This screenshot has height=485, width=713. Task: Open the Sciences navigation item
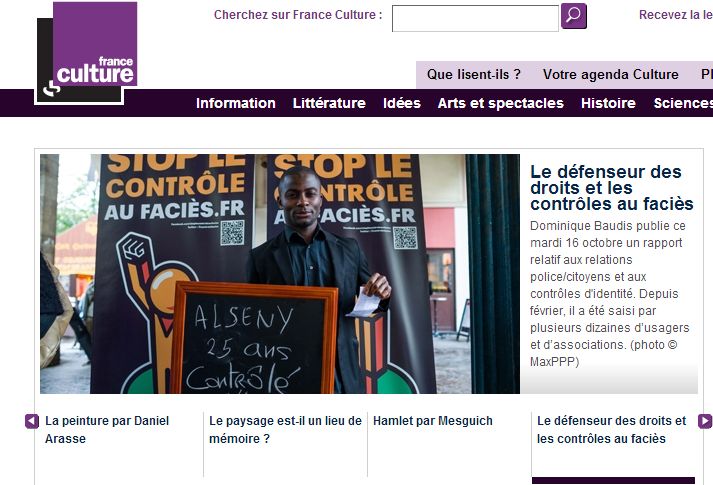coord(683,103)
